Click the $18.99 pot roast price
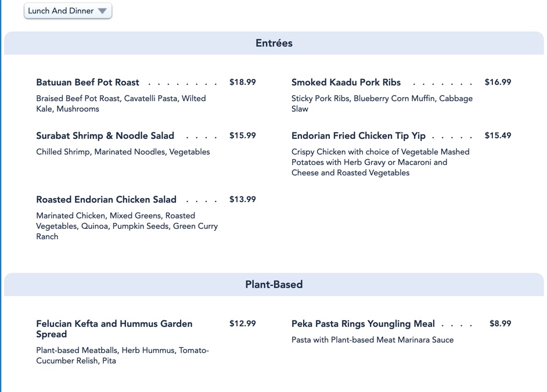The image size is (547, 392). 243,82
